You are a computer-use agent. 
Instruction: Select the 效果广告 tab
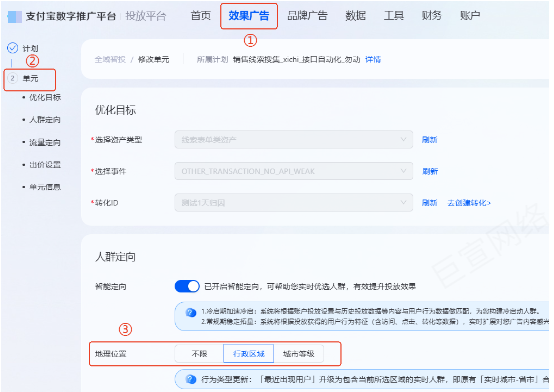tap(248, 16)
